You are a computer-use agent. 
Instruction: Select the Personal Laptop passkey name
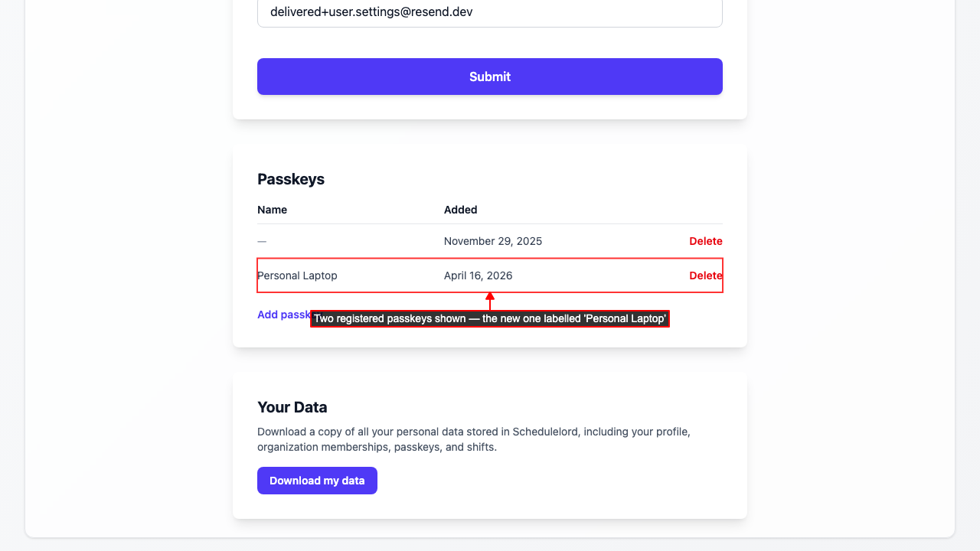(297, 275)
